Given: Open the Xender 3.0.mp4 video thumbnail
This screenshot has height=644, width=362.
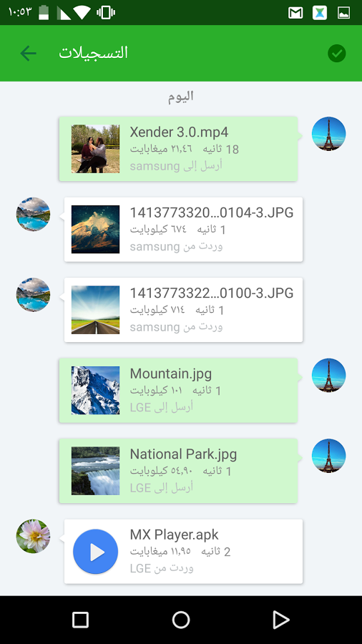Looking at the screenshot, I should (x=95, y=149).
